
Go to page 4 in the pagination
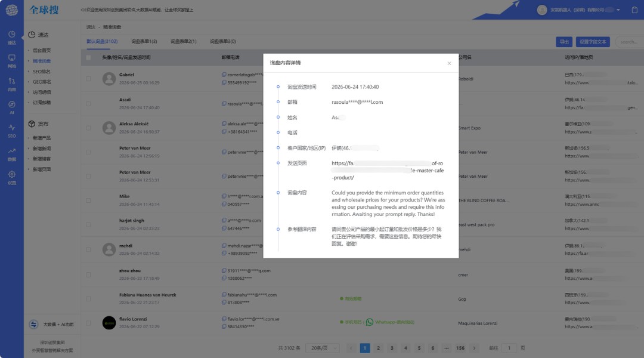point(405,348)
